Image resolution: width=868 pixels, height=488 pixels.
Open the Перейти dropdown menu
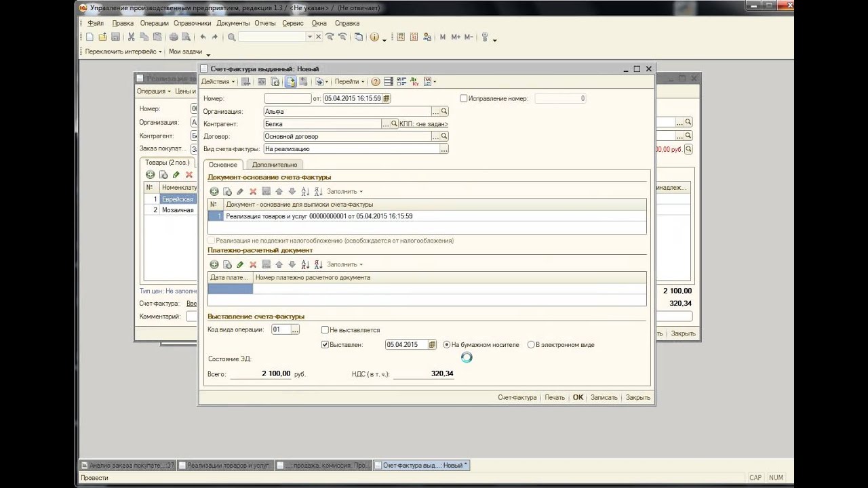coord(349,81)
